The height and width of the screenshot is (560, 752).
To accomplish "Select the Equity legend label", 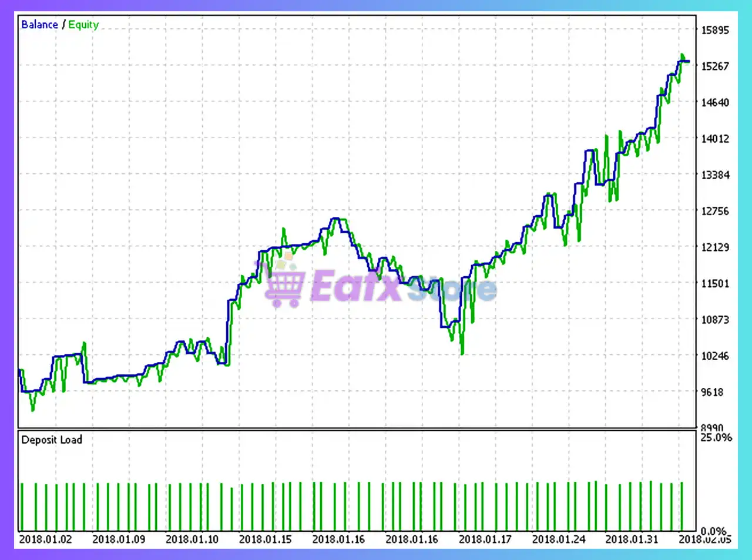I will (x=83, y=25).
